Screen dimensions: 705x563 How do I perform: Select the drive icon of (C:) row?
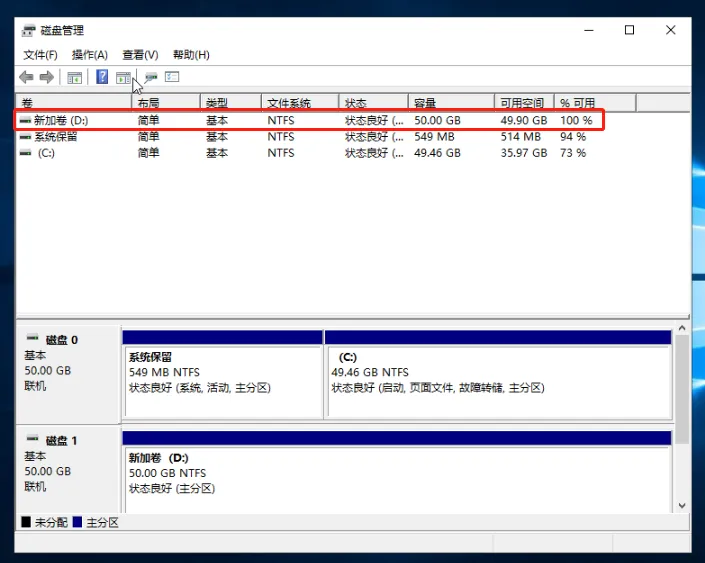tap(25, 153)
